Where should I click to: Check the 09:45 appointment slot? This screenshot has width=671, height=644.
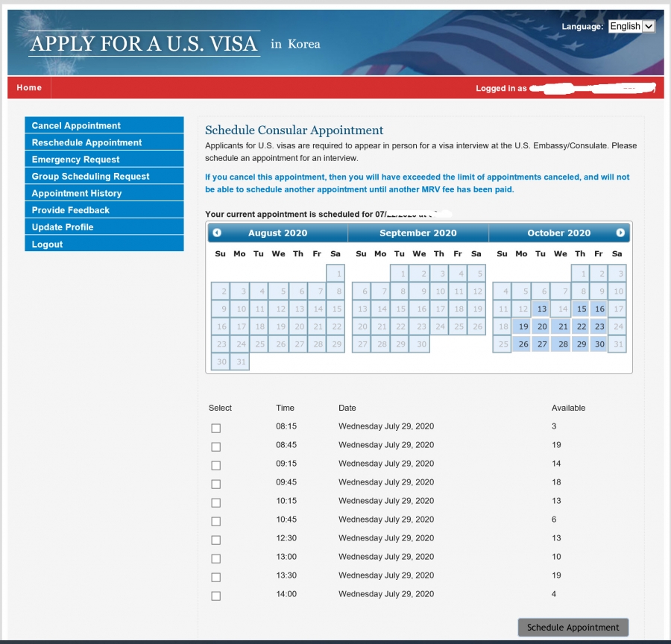coord(216,484)
